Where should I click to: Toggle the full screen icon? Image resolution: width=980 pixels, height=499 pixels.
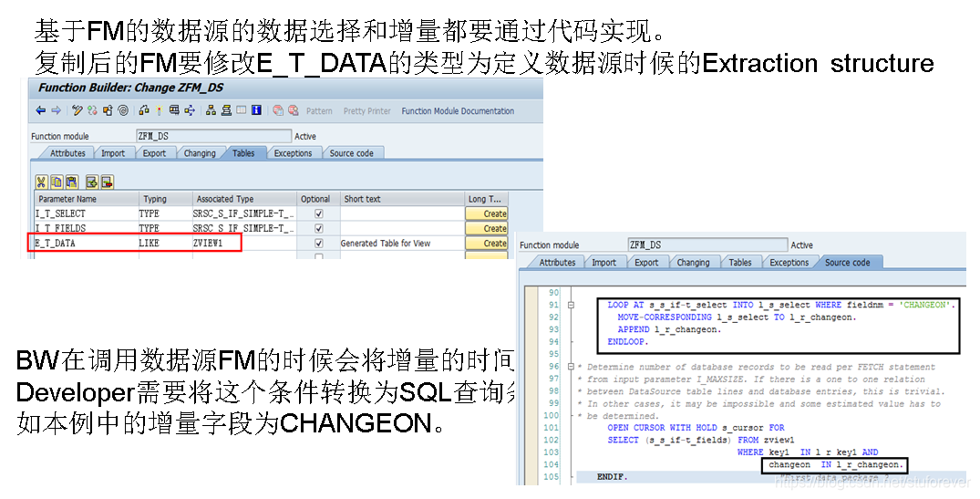pos(242,110)
